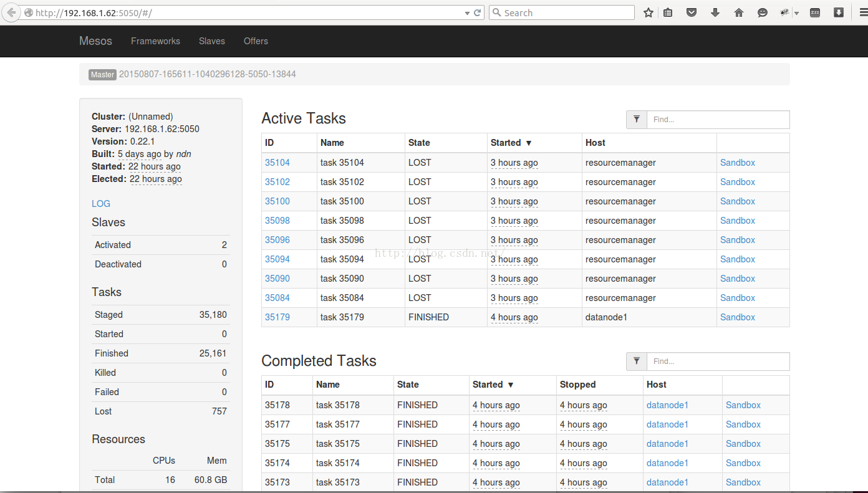Focus the Completed Tasks Find field
The width and height of the screenshot is (868, 493).
(718, 361)
